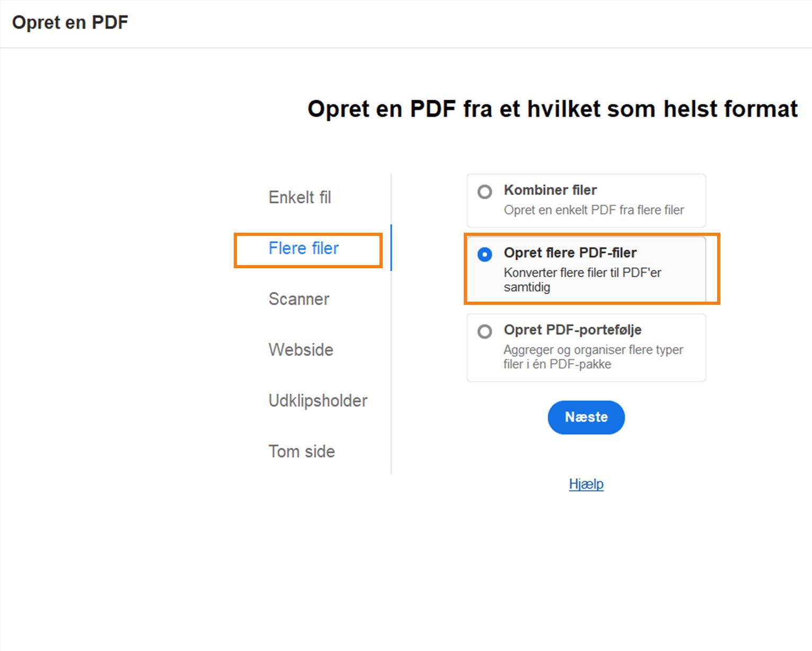Switch to the Enkelt fil tab
812x651 pixels.
pyautogui.click(x=300, y=197)
